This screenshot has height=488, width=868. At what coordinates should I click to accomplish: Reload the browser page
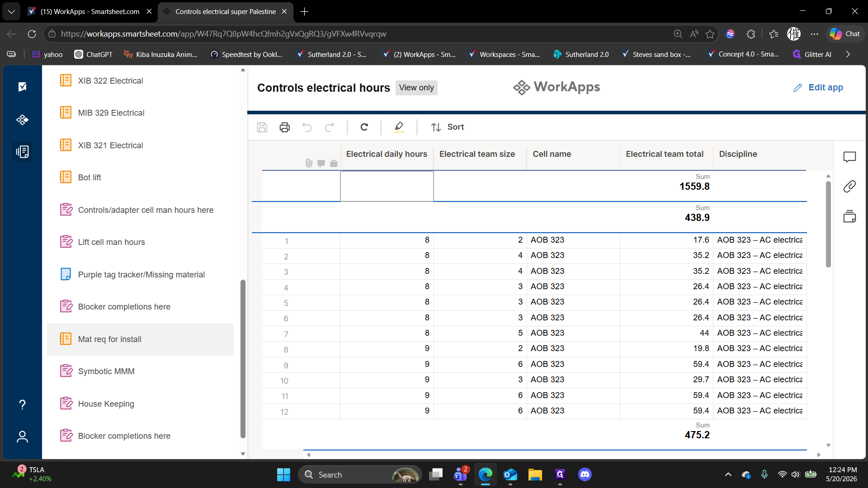click(x=32, y=34)
